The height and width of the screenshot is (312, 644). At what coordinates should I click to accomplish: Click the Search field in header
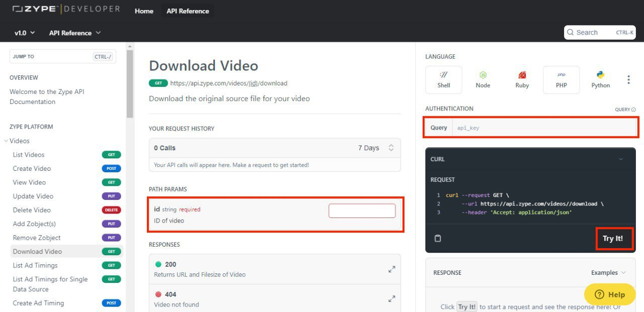(600, 33)
